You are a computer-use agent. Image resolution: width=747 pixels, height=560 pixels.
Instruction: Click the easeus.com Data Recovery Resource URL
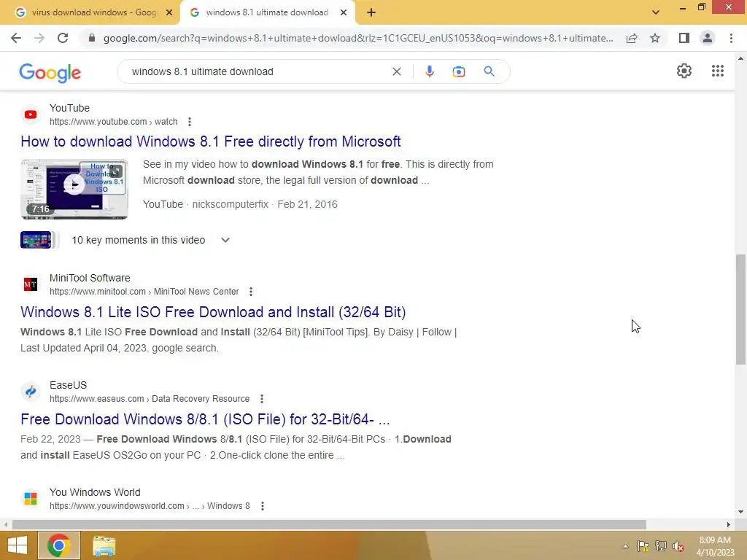[x=150, y=399]
